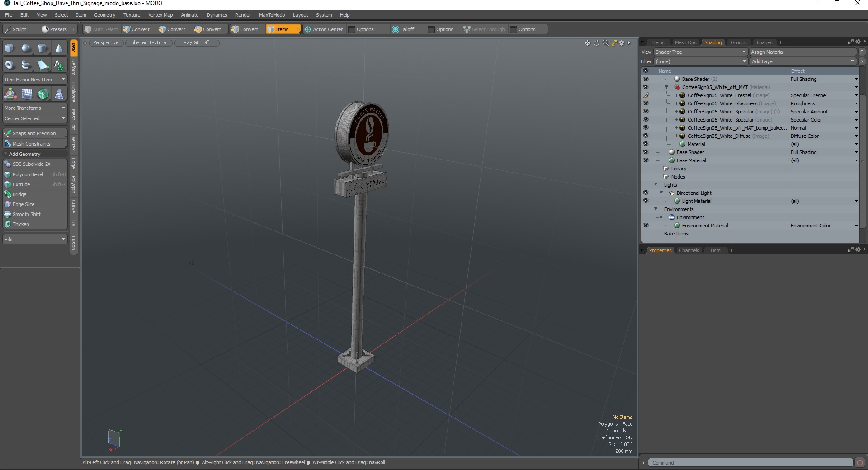Open the Render menu
The image size is (868, 470).
point(243,15)
